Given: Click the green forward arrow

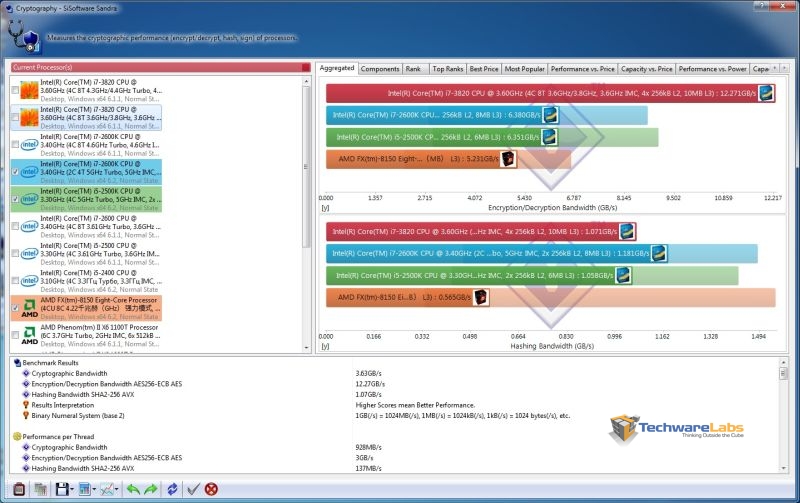Looking at the screenshot, I should [x=151, y=489].
